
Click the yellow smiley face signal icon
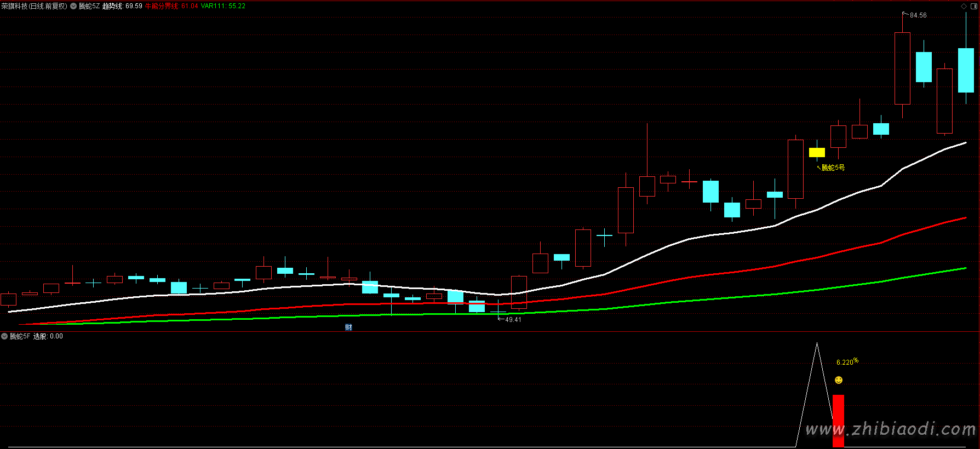tap(839, 380)
